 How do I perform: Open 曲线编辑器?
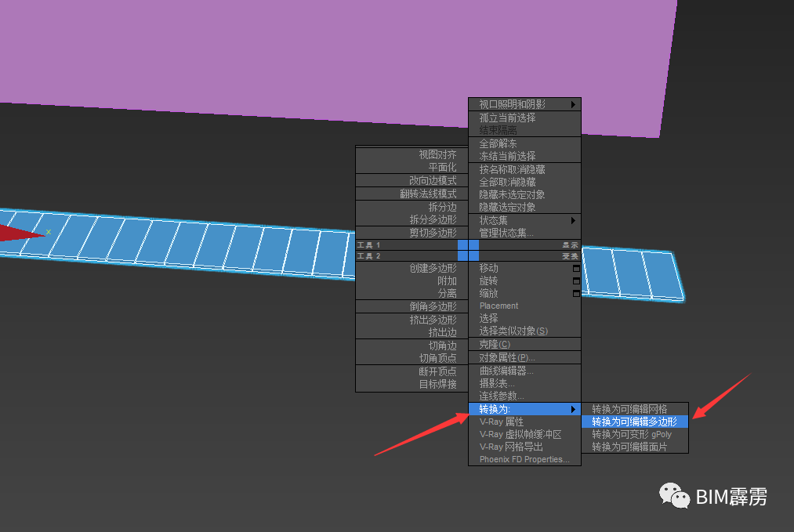pos(524,371)
